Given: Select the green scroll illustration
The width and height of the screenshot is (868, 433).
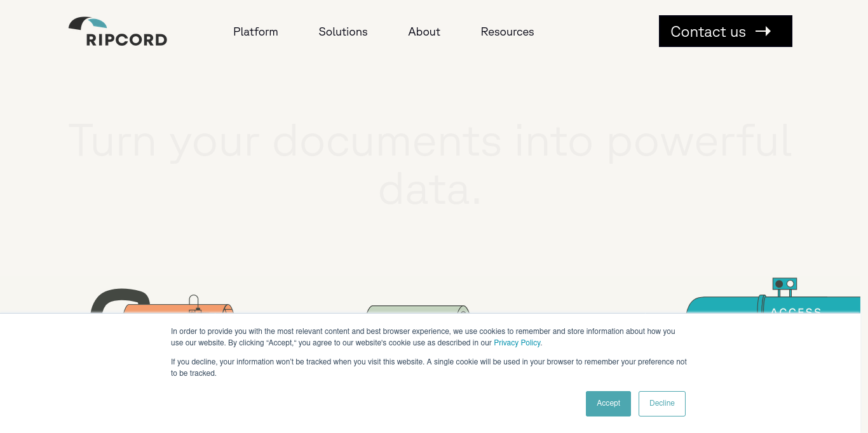Looking at the screenshot, I should [x=417, y=309].
